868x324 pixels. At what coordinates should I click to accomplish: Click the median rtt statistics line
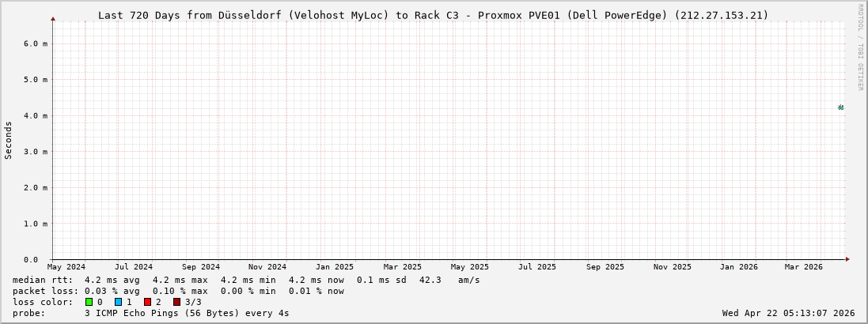click(x=246, y=280)
